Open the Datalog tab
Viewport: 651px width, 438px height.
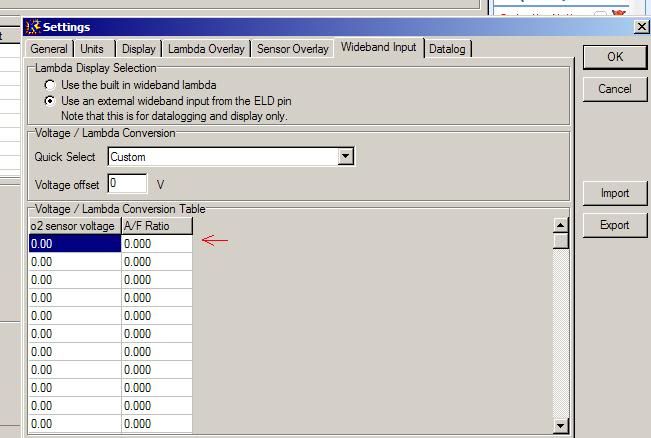(447, 49)
